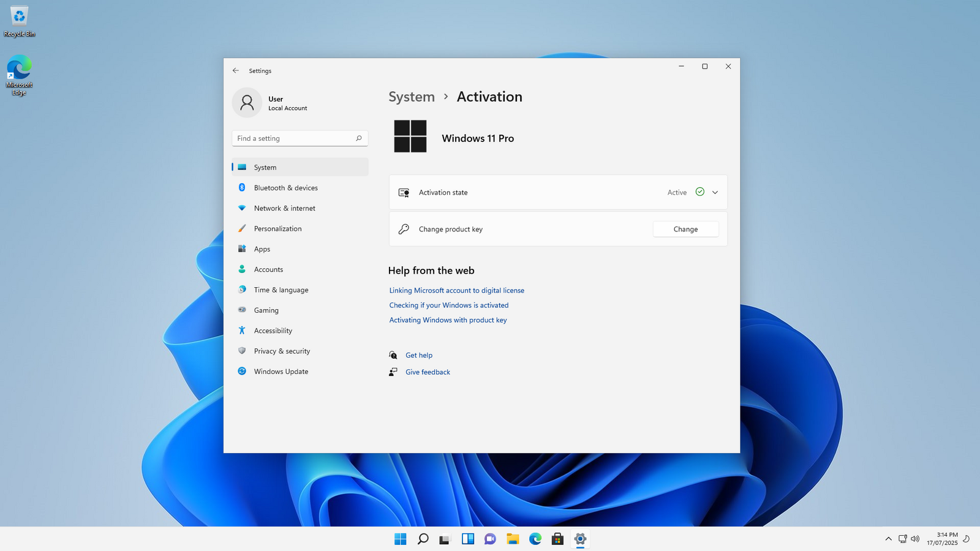The width and height of the screenshot is (980, 551).
Task: Click the Get help headset icon
Action: tap(393, 355)
